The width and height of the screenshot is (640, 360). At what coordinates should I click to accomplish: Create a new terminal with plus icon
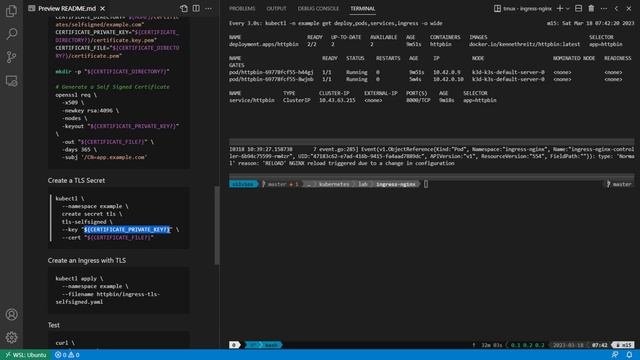click(x=560, y=8)
